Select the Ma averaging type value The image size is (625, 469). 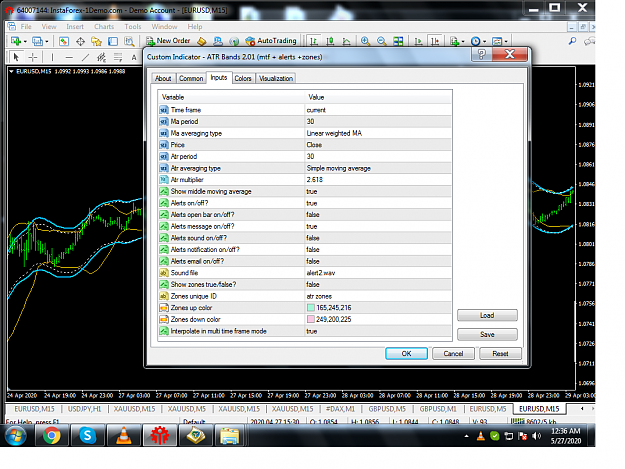378,133
